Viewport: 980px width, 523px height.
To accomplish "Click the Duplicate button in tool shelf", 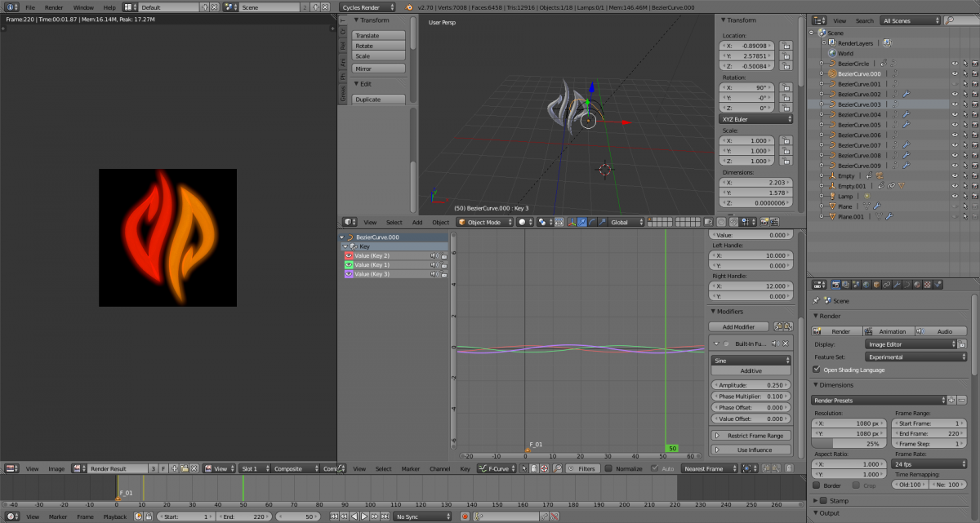I will pos(379,100).
